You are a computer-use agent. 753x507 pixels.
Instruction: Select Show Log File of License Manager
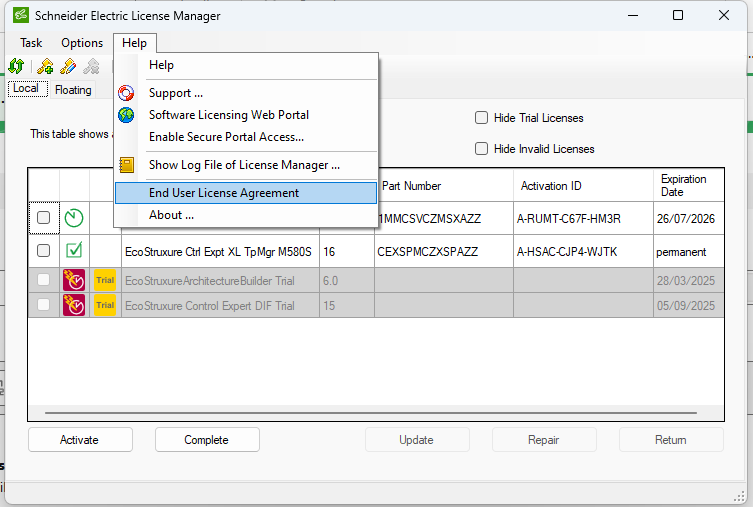coord(246,165)
